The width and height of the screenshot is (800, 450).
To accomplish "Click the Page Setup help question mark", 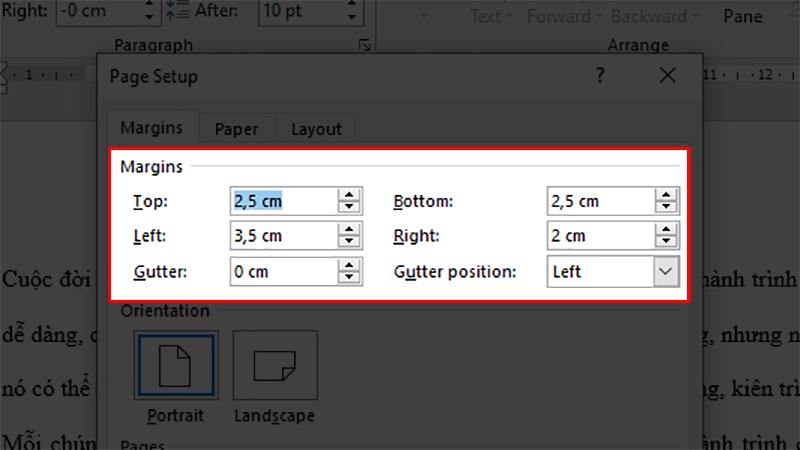I will pyautogui.click(x=600, y=76).
